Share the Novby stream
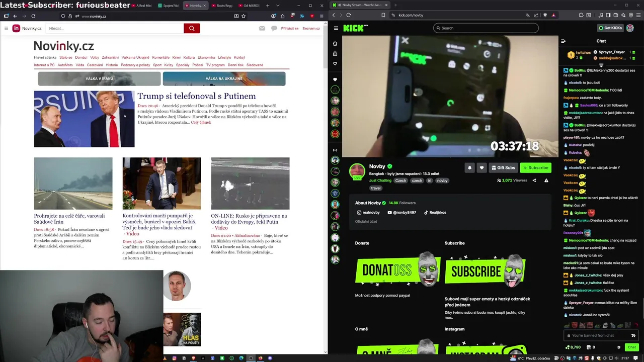Screen dimensions: 644x362 [x=534, y=180]
